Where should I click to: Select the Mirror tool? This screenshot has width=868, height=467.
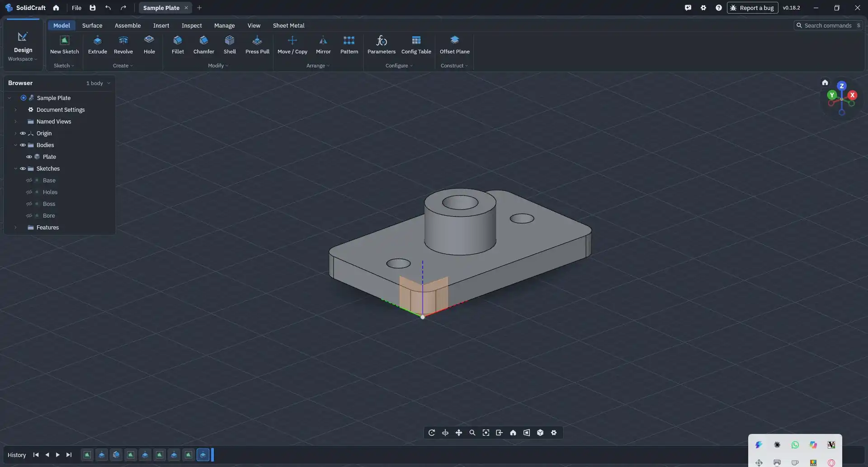click(x=323, y=45)
